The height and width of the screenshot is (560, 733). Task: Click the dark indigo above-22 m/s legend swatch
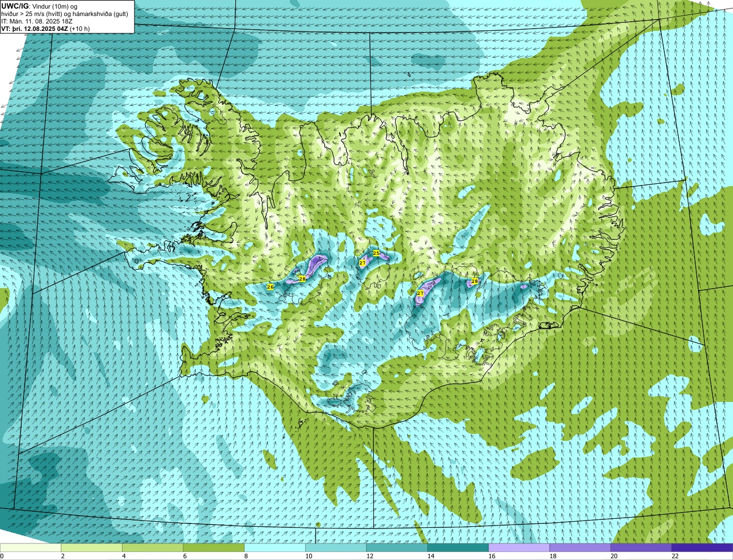click(702, 547)
